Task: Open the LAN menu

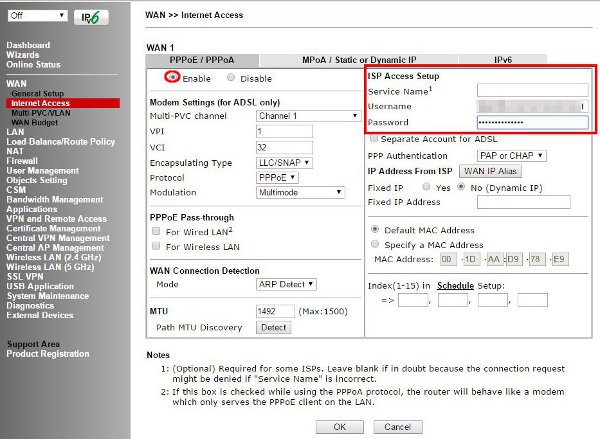Action: [15, 132]
